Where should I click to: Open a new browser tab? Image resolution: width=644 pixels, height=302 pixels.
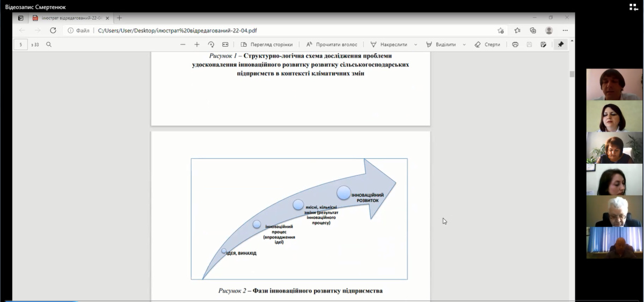tap(119, 18)
